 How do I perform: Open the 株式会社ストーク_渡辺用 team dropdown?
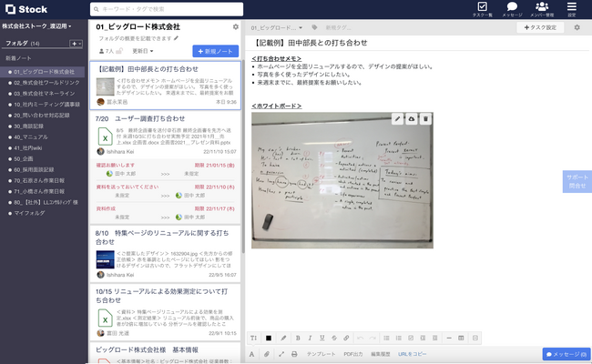pos(36,26)
